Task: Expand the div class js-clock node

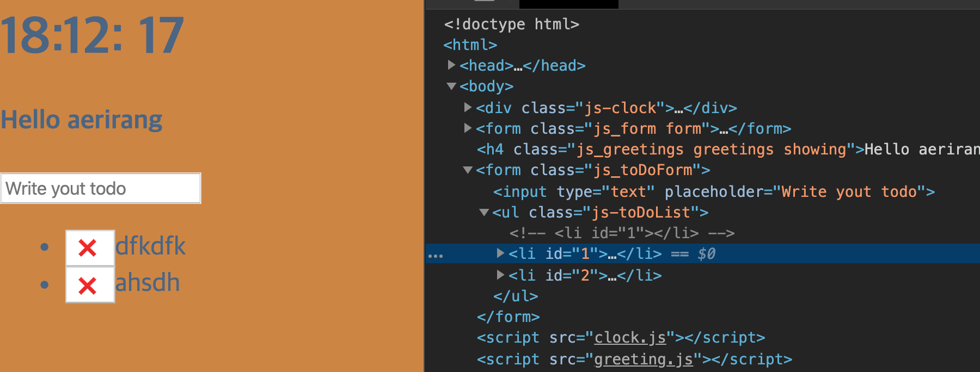Action: [x=468, y=107]
